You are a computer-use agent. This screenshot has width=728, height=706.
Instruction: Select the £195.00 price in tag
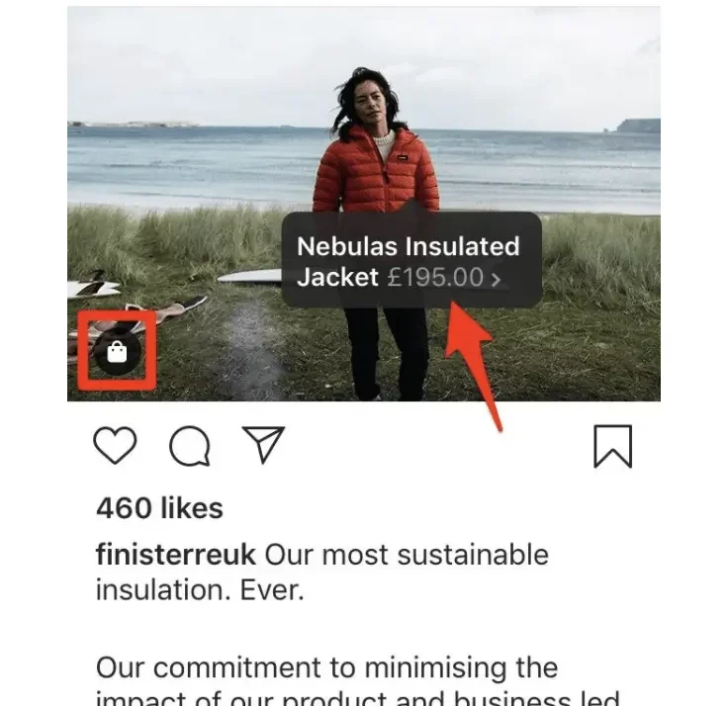[x=435, y=278]
